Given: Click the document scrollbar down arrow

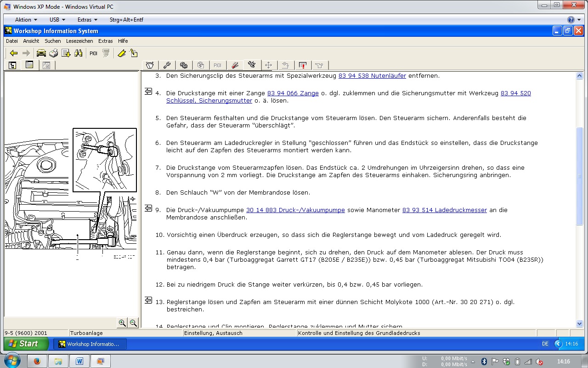Looking at the screenshot, I should pos(579,323).
